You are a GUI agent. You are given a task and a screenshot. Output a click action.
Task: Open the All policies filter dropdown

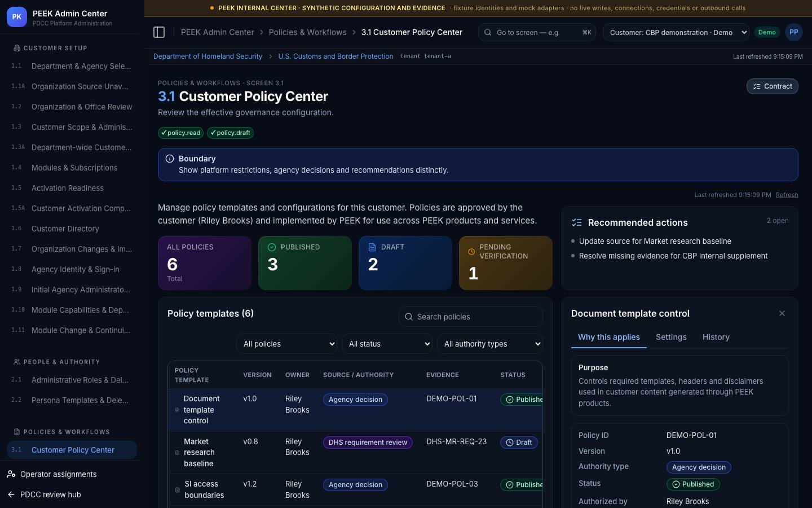(286, 344)
